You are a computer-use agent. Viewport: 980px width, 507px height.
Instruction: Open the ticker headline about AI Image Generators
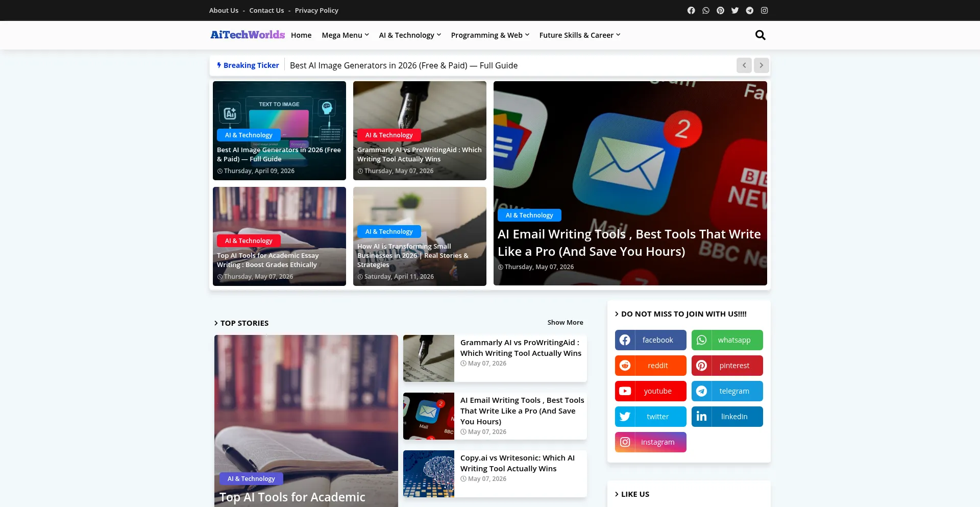pyautogui.click(x=404, y=65)
